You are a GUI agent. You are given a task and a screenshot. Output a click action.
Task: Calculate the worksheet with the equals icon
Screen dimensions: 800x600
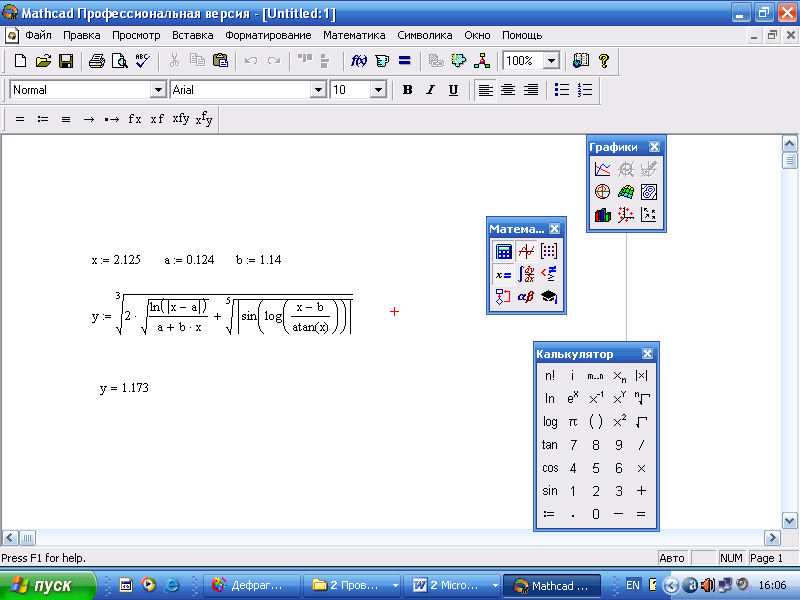point(405,61)
